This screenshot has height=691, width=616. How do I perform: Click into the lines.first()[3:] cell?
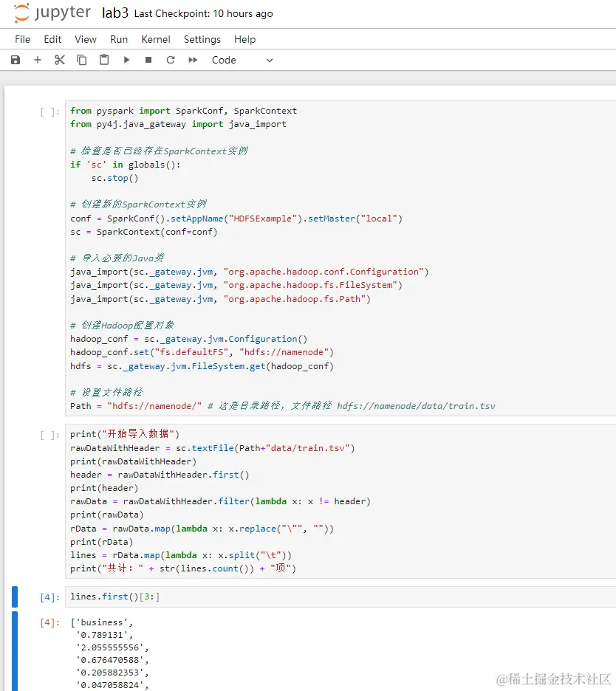coord(340,597)
